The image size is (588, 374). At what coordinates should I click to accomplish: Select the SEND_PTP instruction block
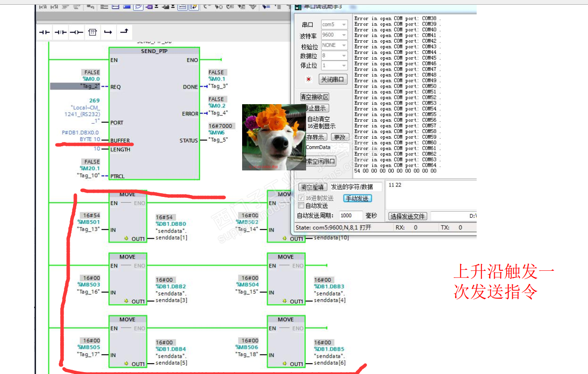coord(154,114)
